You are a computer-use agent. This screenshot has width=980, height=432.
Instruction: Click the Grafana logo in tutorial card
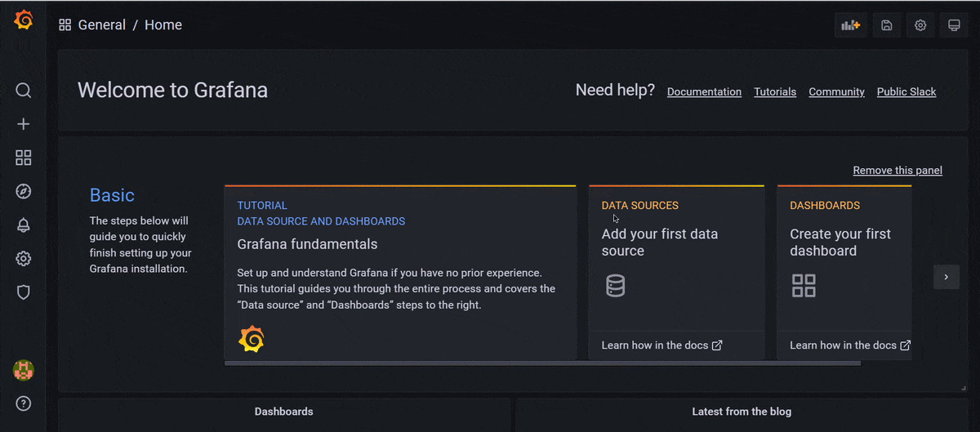tap(252, 339)
